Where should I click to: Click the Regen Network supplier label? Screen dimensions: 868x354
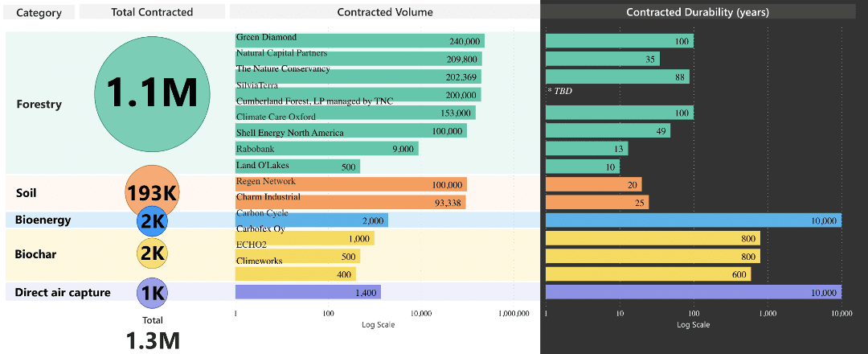[x=266, y=181]
